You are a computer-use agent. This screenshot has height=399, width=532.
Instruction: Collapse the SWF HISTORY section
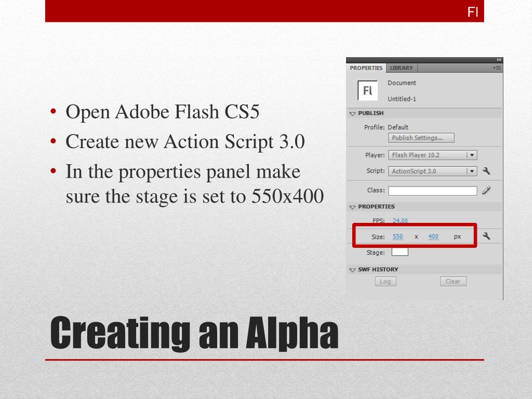coord(352,270)
